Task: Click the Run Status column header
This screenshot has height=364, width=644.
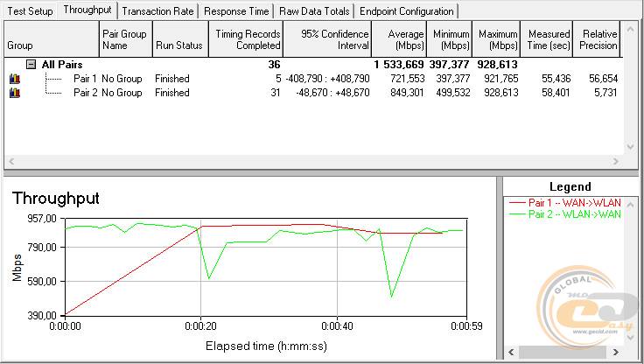Action: click(x=179, y=39)
